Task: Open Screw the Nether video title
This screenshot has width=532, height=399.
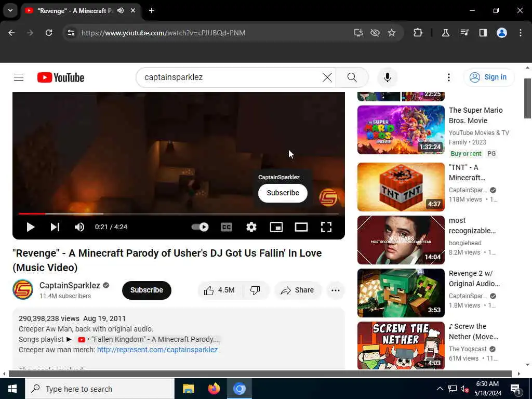Action: click(473, 331)
